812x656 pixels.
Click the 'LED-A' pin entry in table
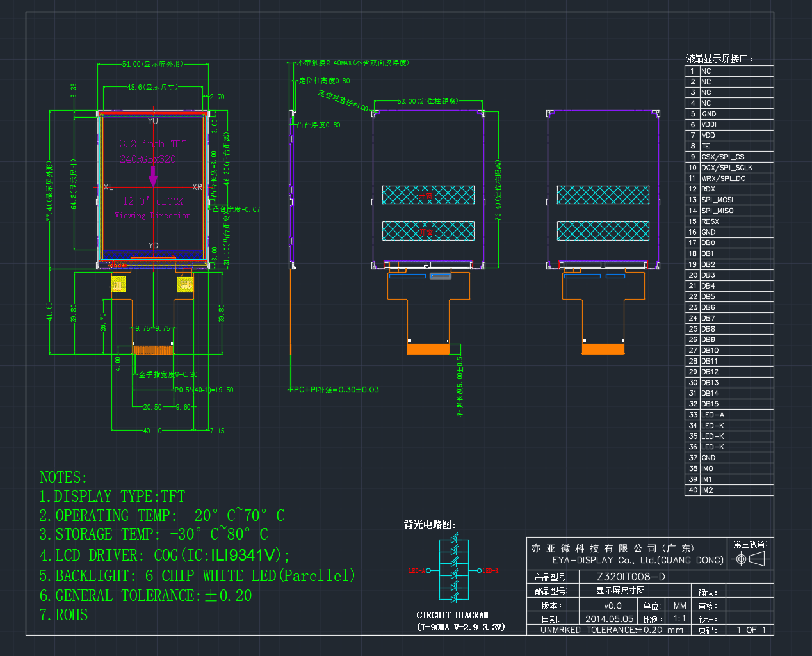(x=713, y=415)
